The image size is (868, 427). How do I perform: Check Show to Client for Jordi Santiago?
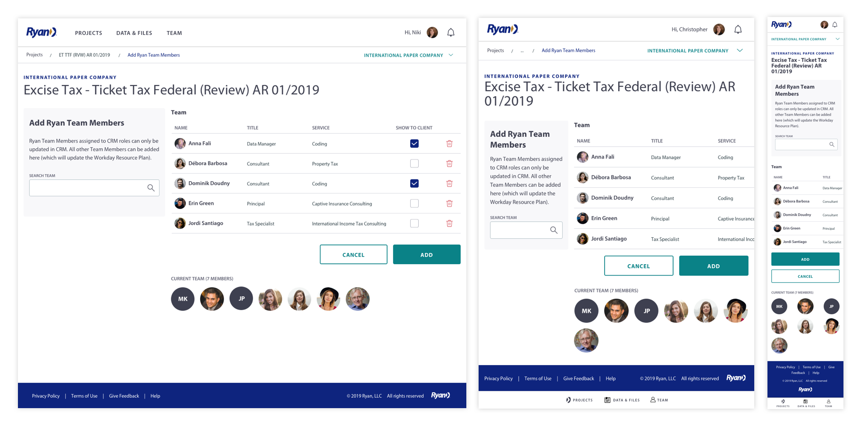pos(414,224)
